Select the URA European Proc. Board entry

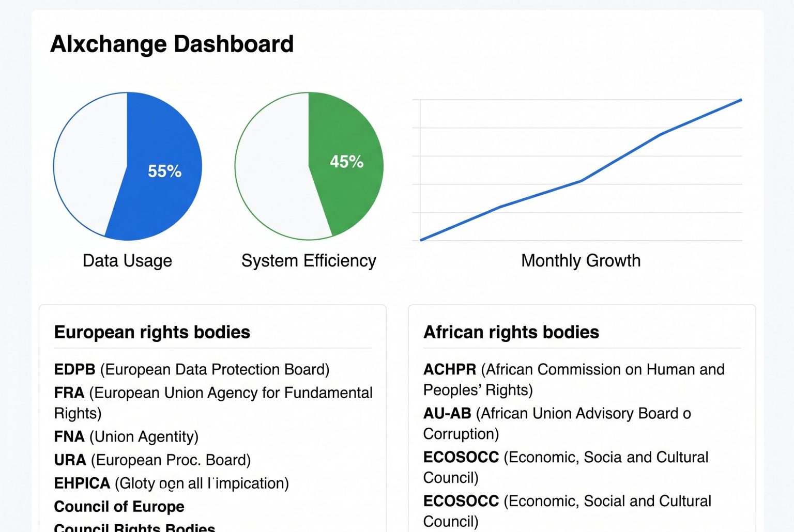coord(152,460)
